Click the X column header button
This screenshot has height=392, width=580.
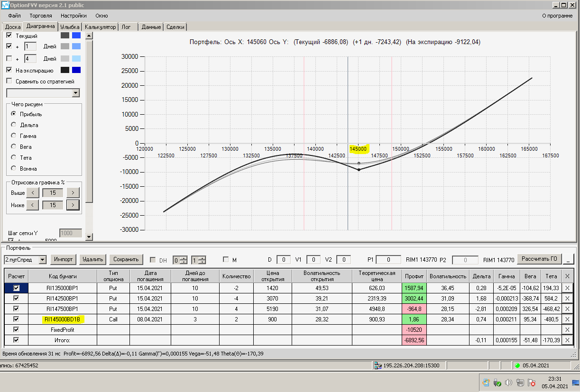coord(567,276)
